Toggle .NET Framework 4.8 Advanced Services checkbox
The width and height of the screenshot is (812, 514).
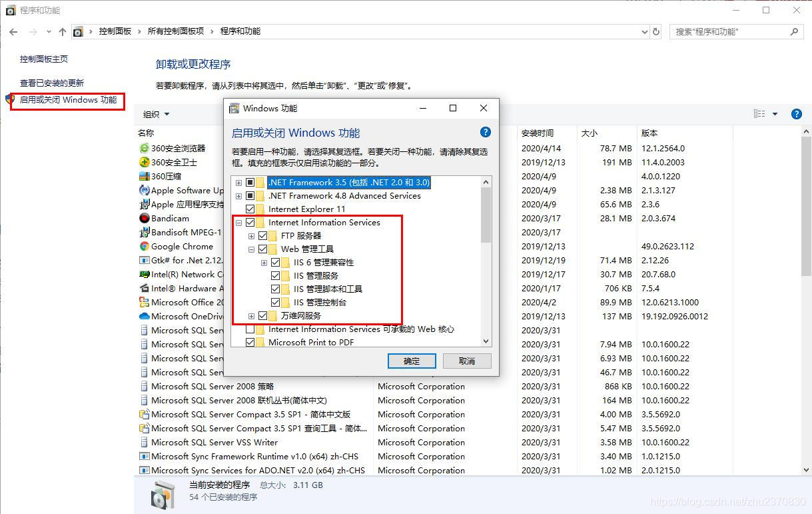point(250,195)
